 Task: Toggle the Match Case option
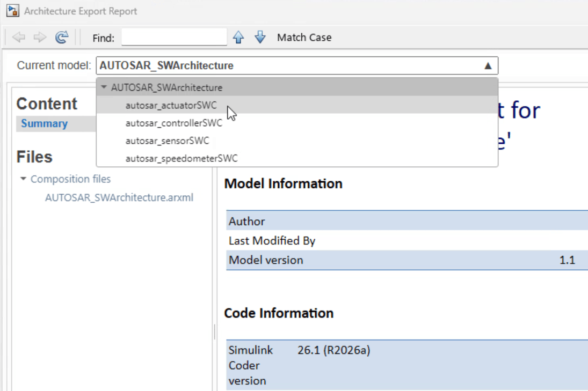pos(304,38)
